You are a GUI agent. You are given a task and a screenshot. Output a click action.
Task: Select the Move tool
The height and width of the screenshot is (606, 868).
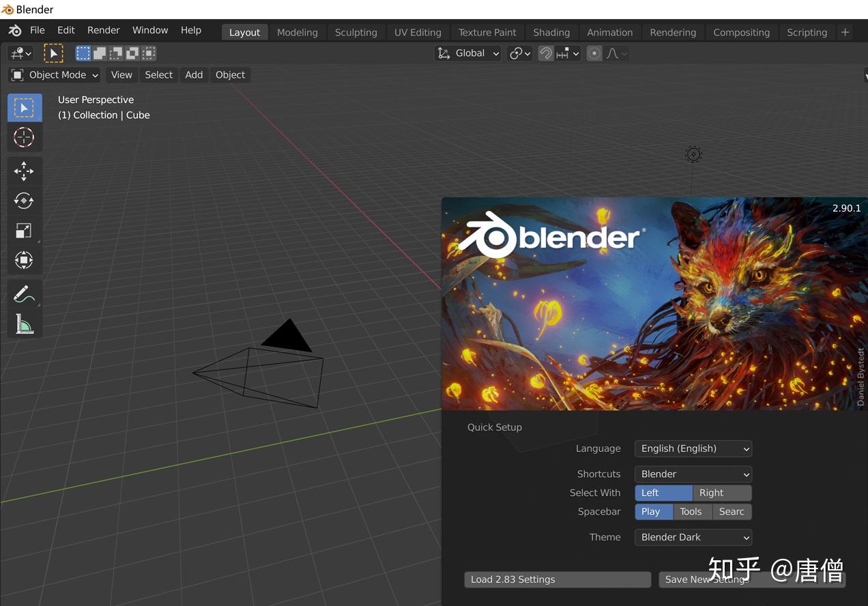24,171
